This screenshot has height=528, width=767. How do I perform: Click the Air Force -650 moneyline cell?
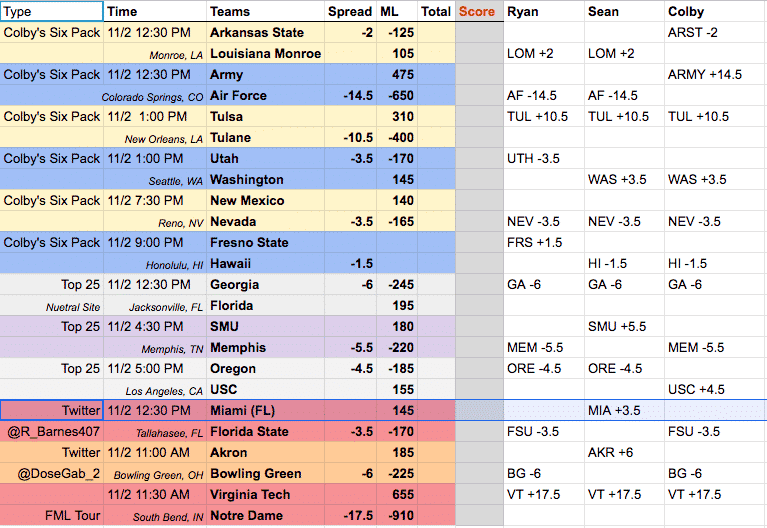[x=397, y=96]
